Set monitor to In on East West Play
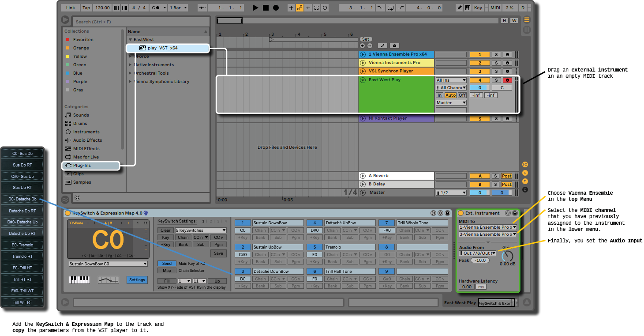Viewport: 644px width, 336px height. pyautogui.click(x=440, y=95)
